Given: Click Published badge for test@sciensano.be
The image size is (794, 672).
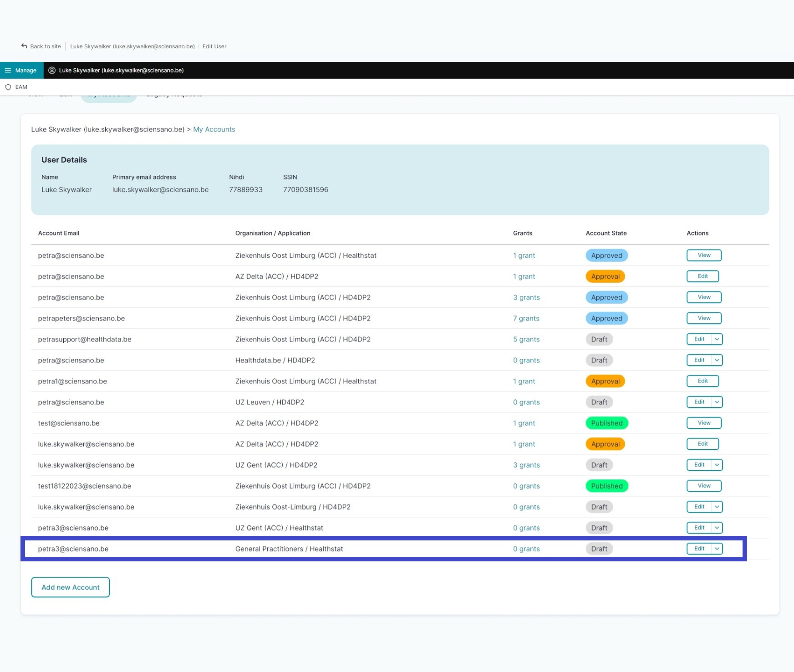Looking at the screenshot, I should pyautogui.click(x=606, y=423).
